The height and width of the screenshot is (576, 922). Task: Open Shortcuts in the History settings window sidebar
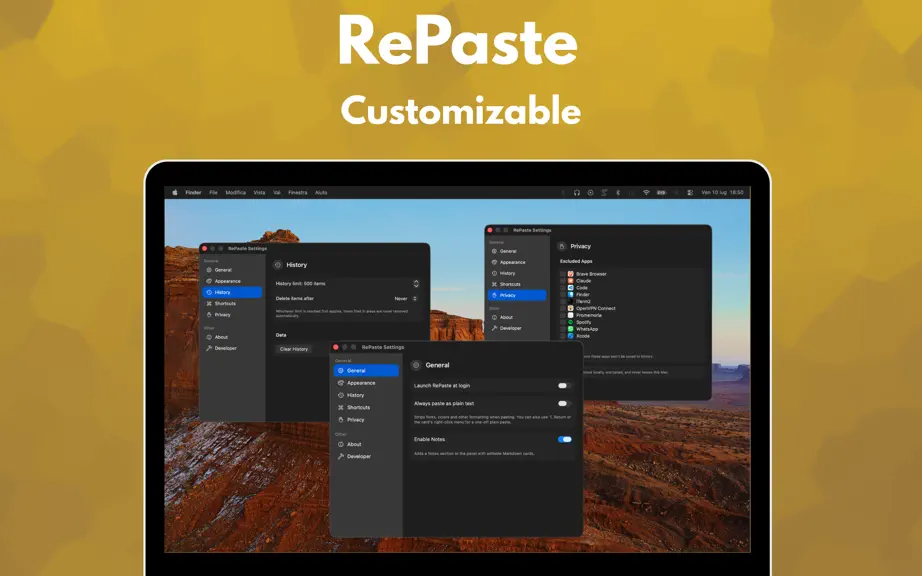tap(232, 303)
